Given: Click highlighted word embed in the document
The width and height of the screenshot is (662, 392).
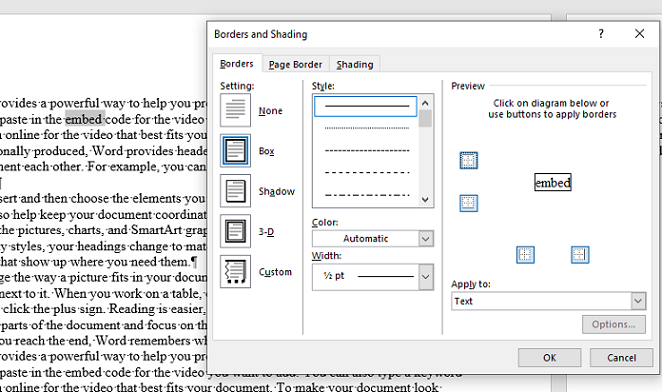Looking at the screenshot, I should tap(84, 119).
